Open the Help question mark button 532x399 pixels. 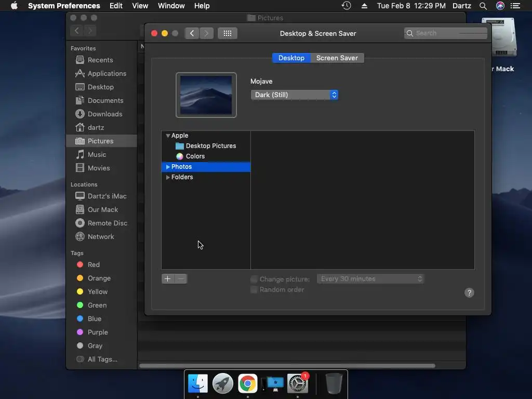pyautogui.click(x=469, y=293)
